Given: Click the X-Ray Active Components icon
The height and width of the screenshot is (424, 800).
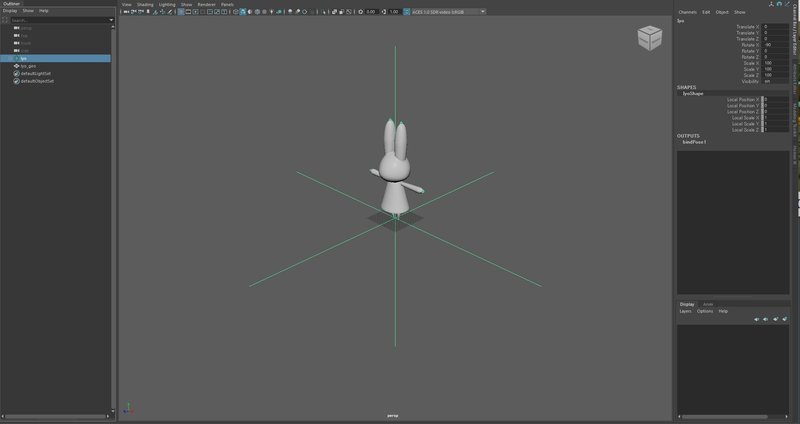Looking at the screenshot, I should tap(341, 11).
